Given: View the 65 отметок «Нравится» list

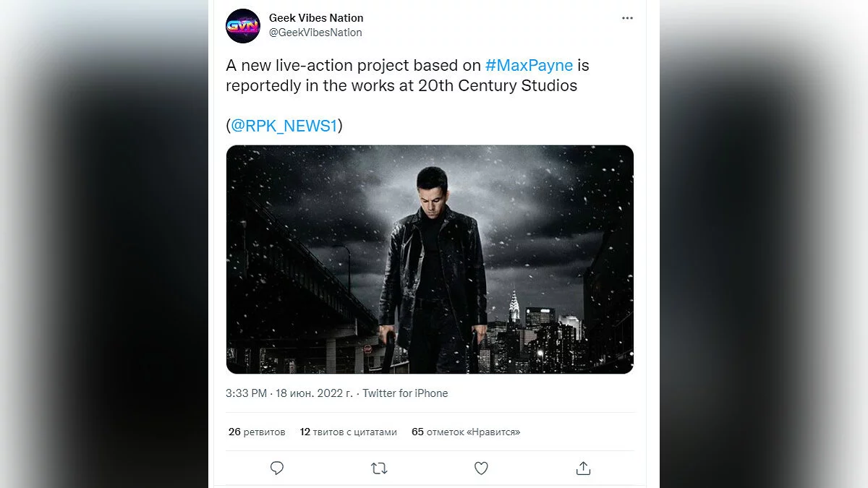Looking at the screenshot, I should 465,432.
